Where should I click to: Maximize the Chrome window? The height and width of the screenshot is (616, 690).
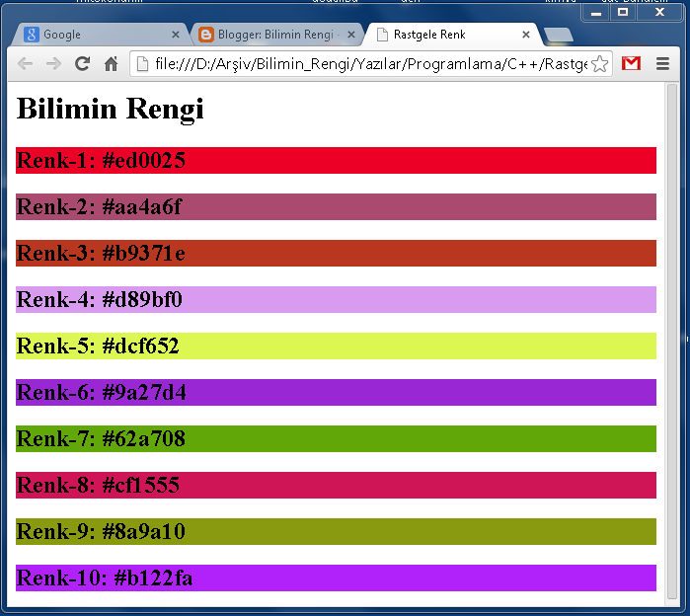coord(623,12)
